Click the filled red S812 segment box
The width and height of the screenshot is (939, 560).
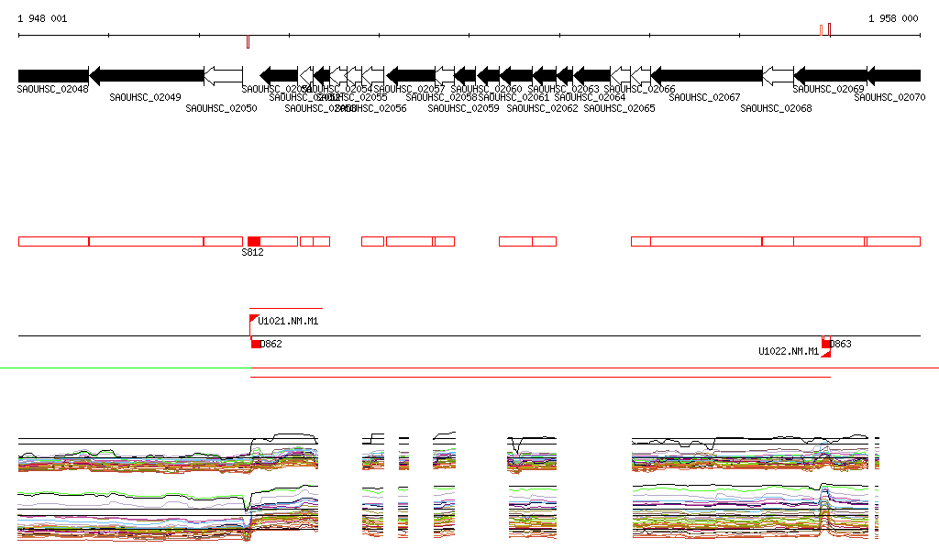[x=254, y=241]
